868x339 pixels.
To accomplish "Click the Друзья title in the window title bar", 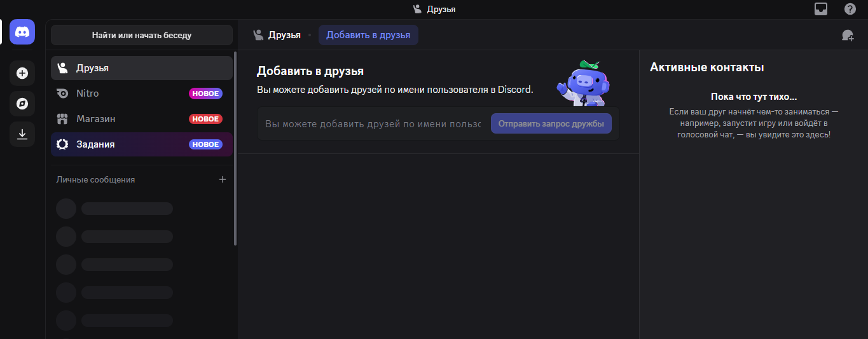I will [441, 9].
